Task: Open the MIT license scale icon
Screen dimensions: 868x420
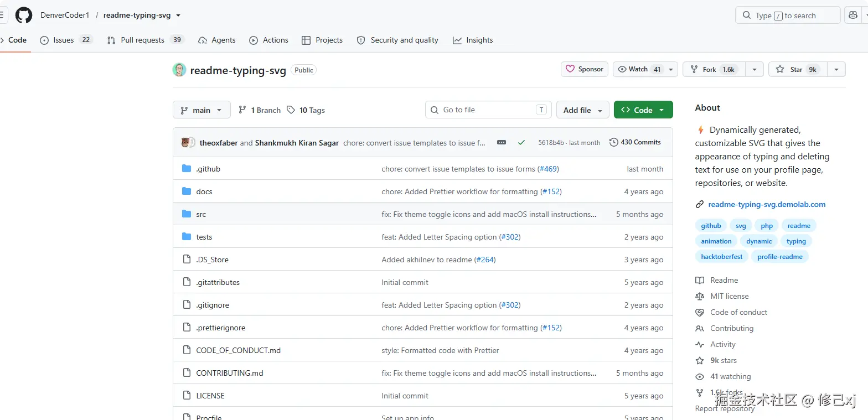Action: (x=700, y=297)
